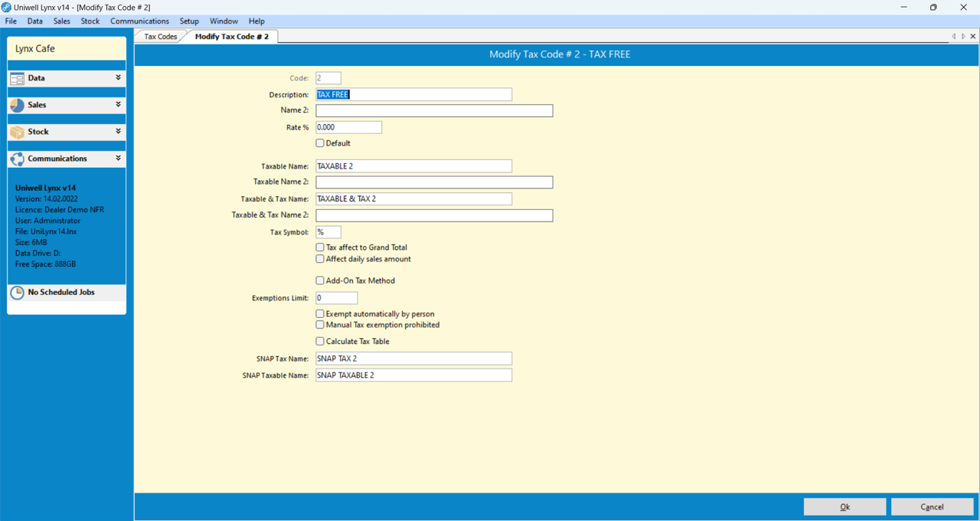Expand the Communications sidebar section
The image size is (980, 521).
(x=118, y=159)
